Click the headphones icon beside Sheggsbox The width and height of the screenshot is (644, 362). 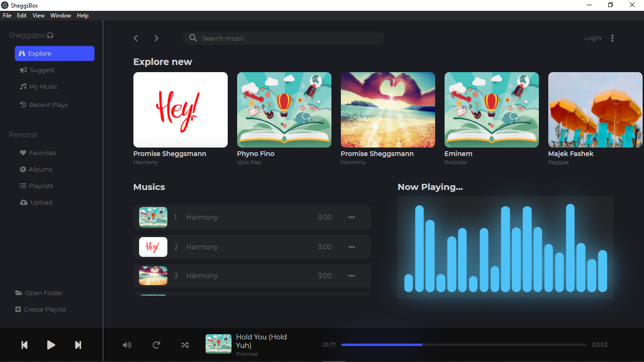pos(50,35)
